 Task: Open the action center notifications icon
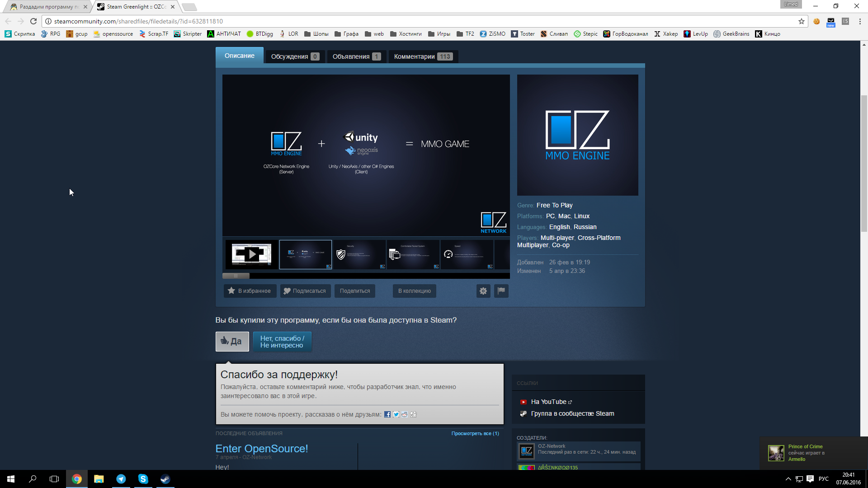tap(810, 479)
